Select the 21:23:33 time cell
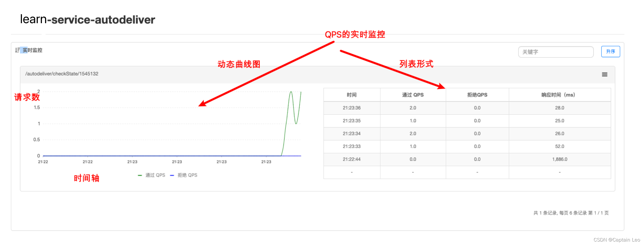644x245 pixels. pos(352,146)
